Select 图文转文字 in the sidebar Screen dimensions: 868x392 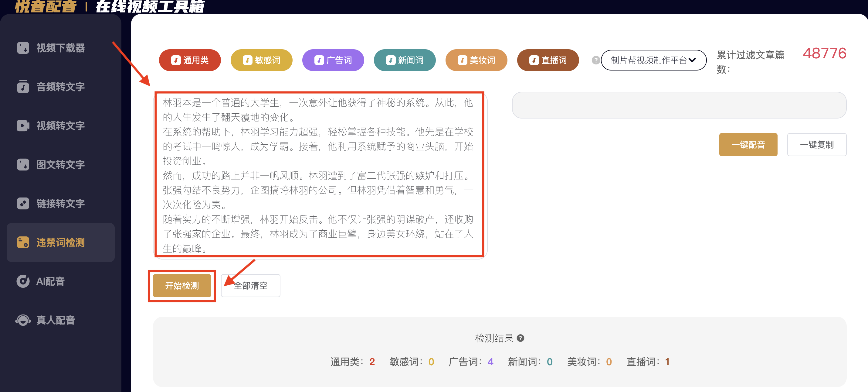(61, 165)
